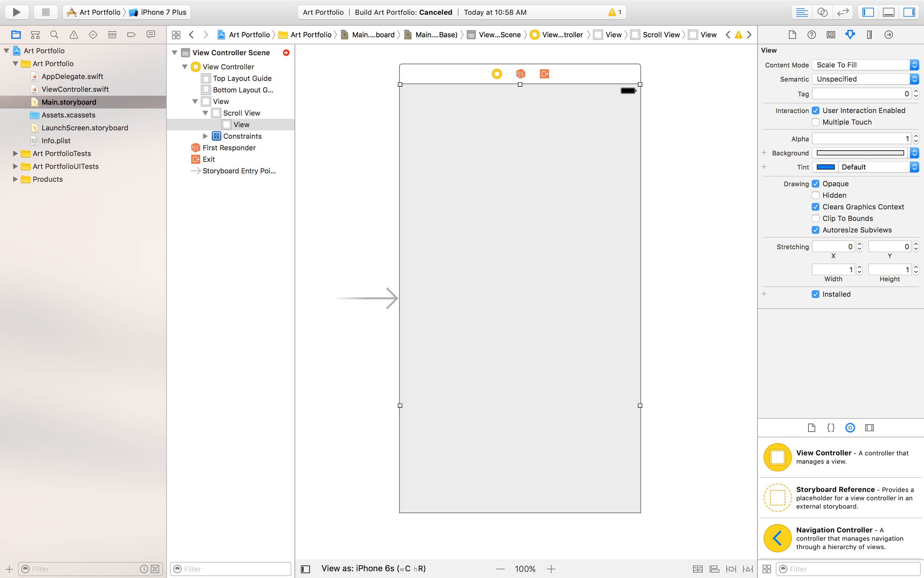The height and width of the screenshot is (578, 924).
Task: Click the Background color swatch
Action: click(x=860, y=153)
